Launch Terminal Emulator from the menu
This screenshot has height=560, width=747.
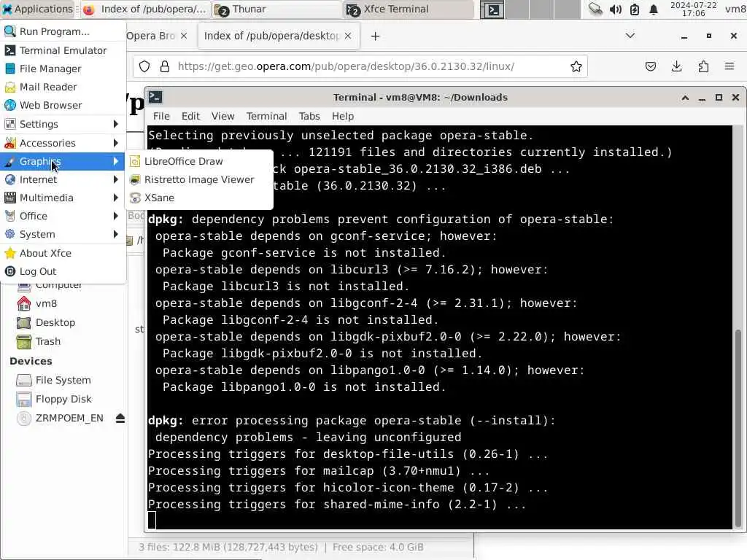point(63,50)
